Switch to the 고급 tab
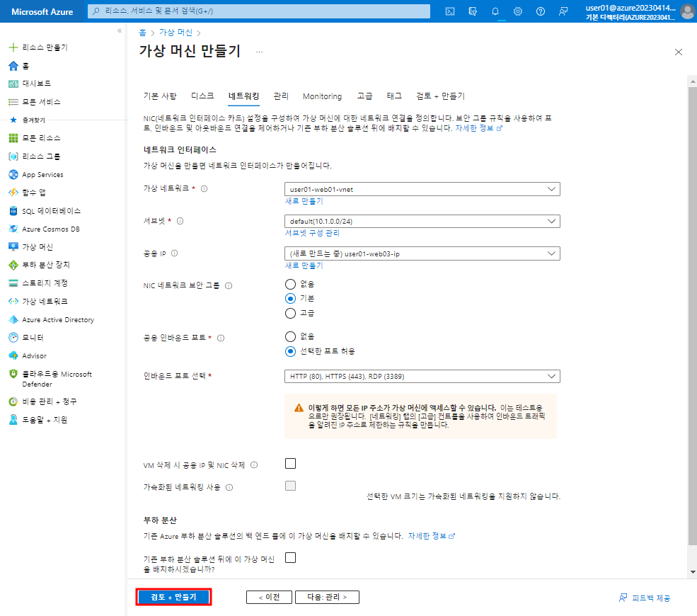The height and width of the screenshot is (616, 697). point(365,96)
